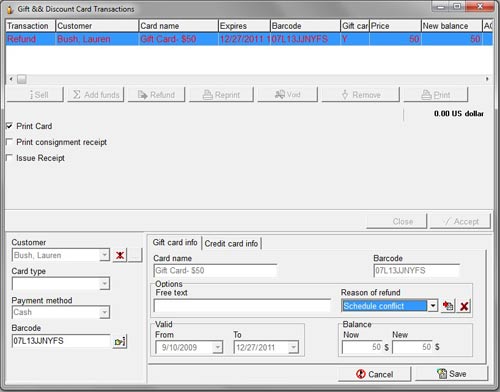This screenshot has width=500, height=392.
Task: Click the Remove button
Action: [360, 95]
